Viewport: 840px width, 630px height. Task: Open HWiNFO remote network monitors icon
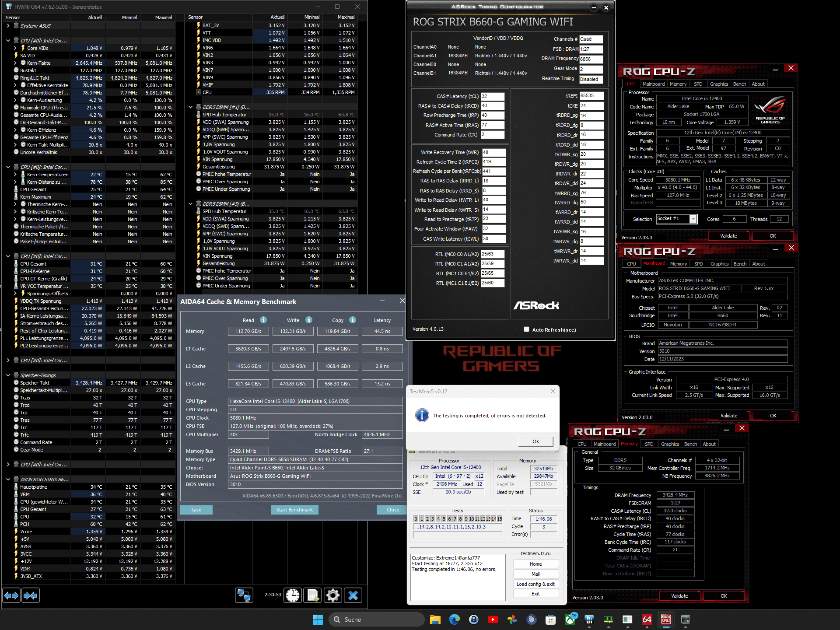pos(244,595)
